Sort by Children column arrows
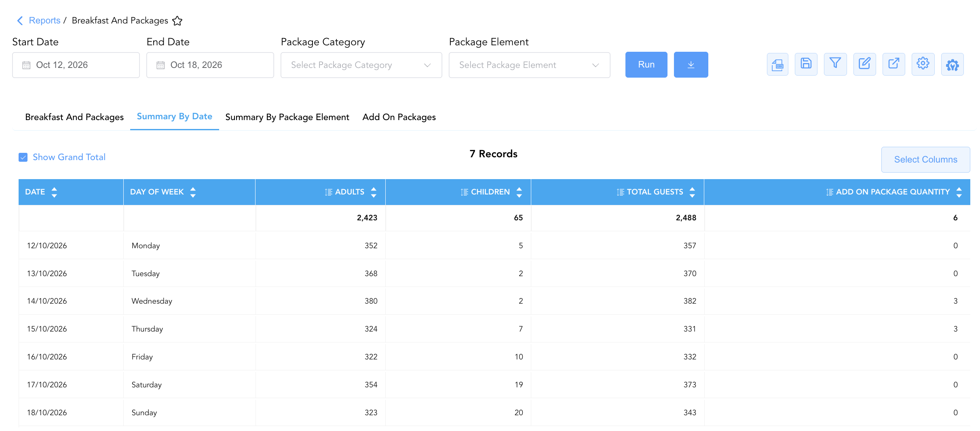This screenshot has width=980, height=431. (x=519, y=192)
